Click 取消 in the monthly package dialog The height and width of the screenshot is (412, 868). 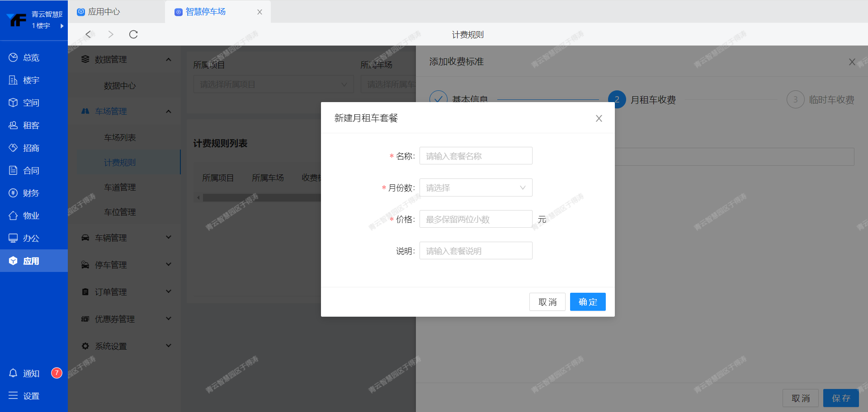pos(547,302)
